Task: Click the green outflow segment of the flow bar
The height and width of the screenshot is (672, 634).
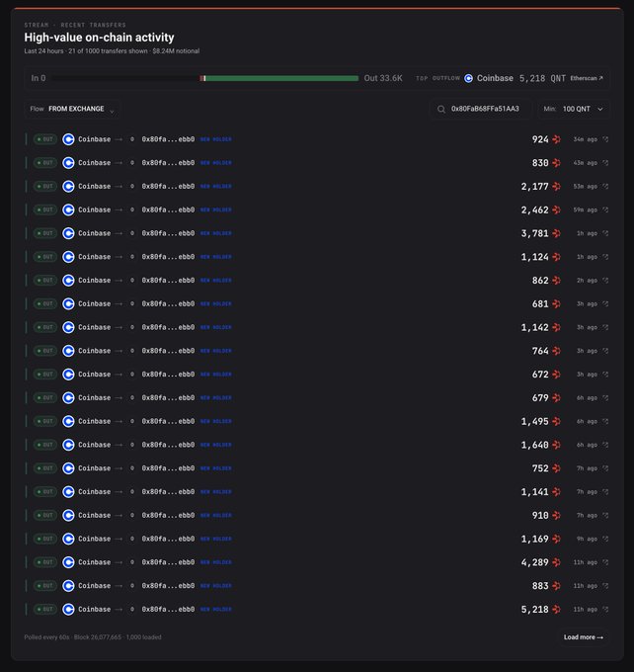Action: (x=281, y=78)
